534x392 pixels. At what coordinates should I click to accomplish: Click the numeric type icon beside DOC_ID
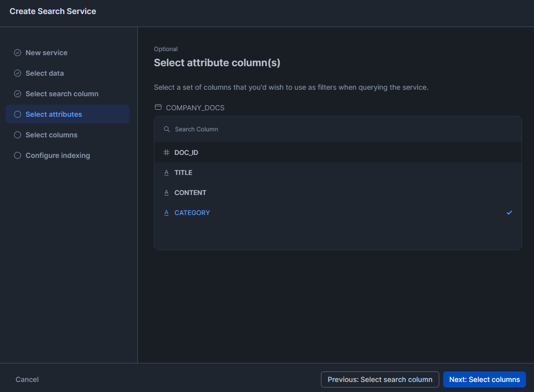(166, 152)
